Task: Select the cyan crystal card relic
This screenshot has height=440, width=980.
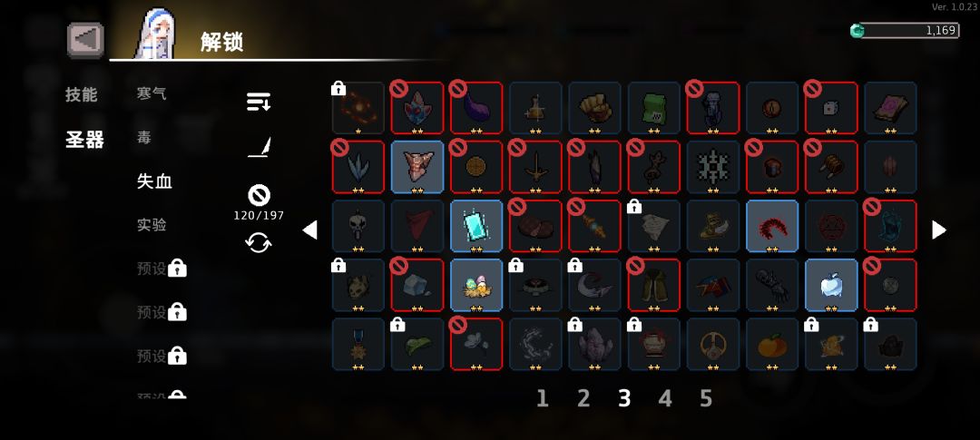Action: [476, 226]
